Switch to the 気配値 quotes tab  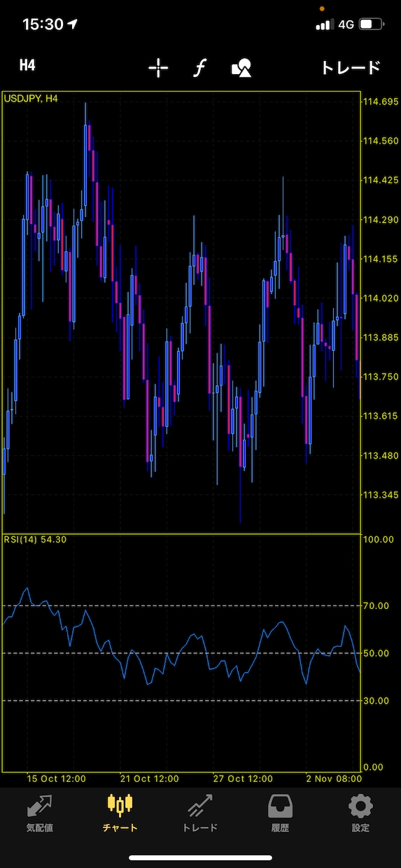pos(40,813)
